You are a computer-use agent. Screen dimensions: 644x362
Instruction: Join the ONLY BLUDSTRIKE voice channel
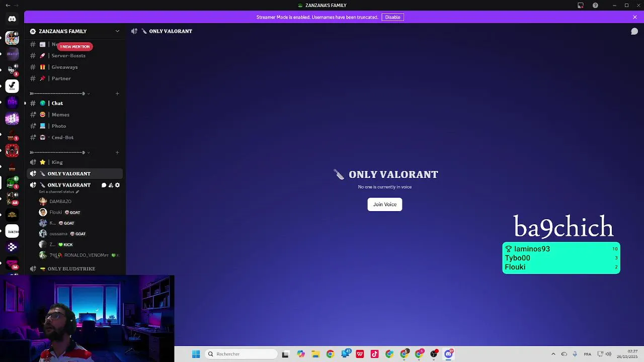75,269
